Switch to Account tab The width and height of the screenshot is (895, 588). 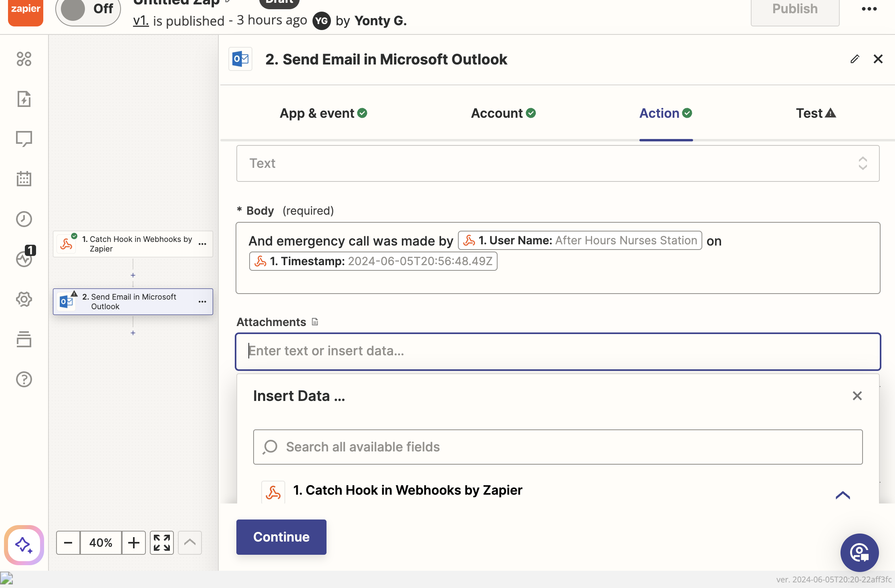pos(503,113)
